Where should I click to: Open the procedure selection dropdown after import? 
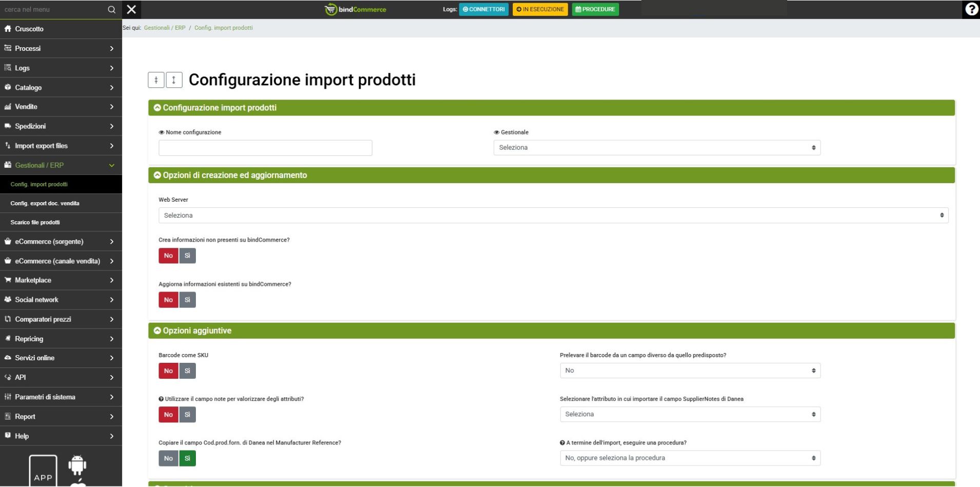pyautogui.click(x=690, y=458)
